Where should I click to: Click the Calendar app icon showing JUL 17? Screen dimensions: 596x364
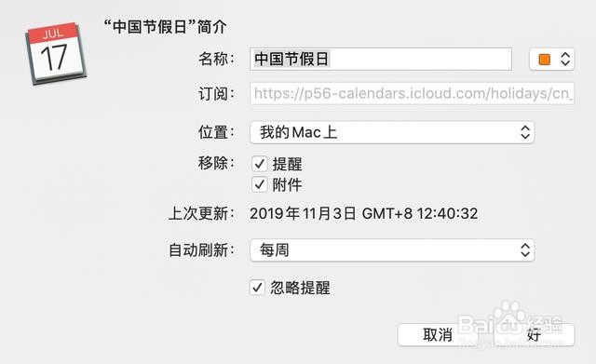[56, 53]
